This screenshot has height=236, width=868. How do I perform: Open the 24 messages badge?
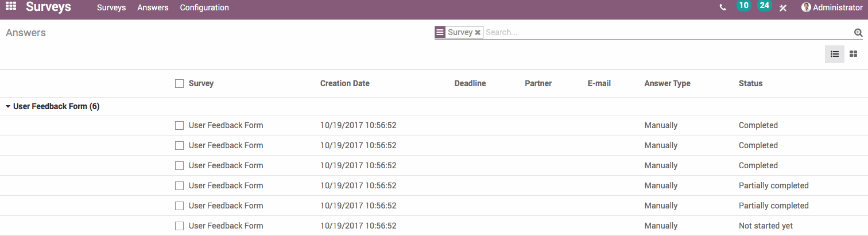click(x=764, y=6)
